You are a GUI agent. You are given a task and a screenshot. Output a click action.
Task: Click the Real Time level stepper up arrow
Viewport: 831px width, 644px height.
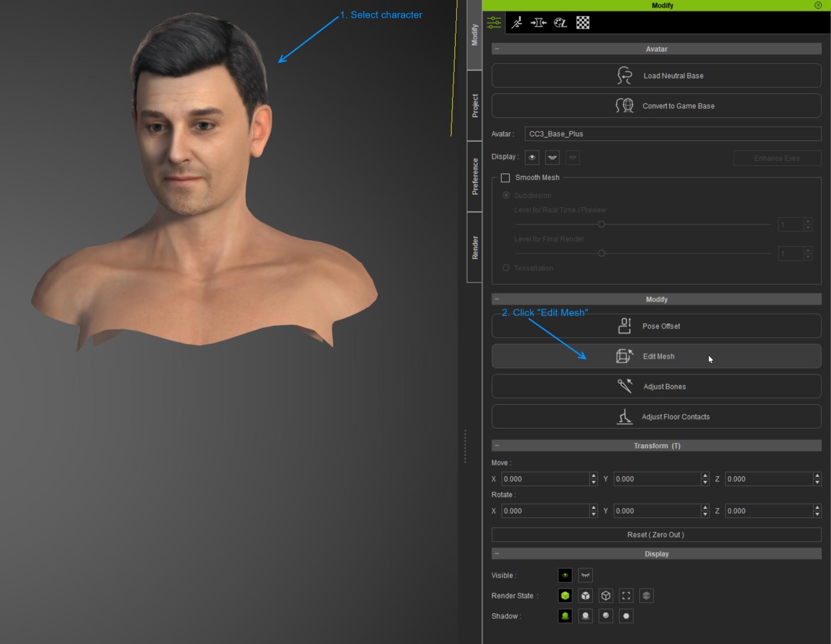pyautogui.click(x=808, y=221)
